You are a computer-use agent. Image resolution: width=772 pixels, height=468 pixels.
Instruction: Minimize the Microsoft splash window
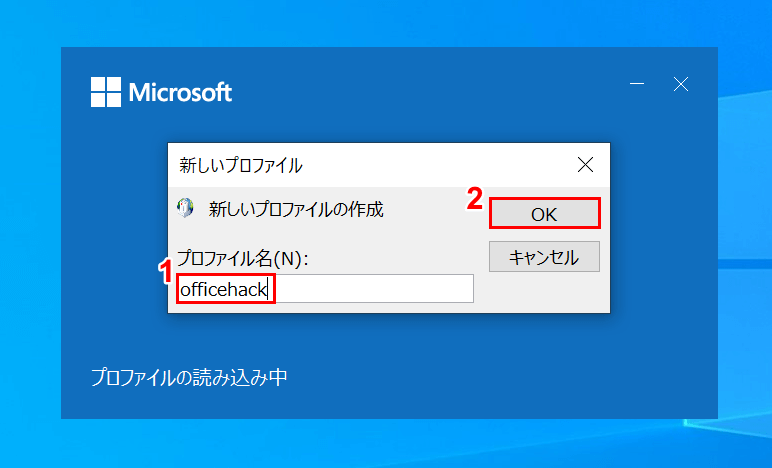638,84
